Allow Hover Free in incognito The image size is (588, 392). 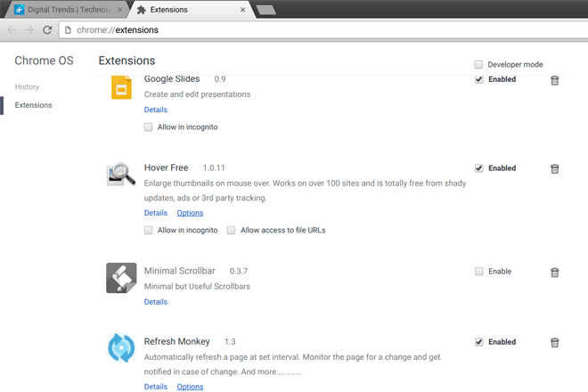click(149, 230)
